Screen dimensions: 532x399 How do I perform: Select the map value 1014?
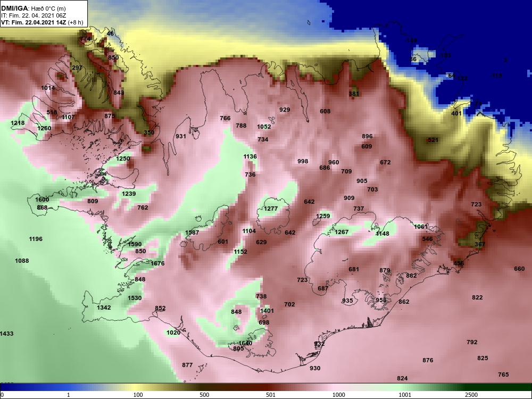(48, 88)
